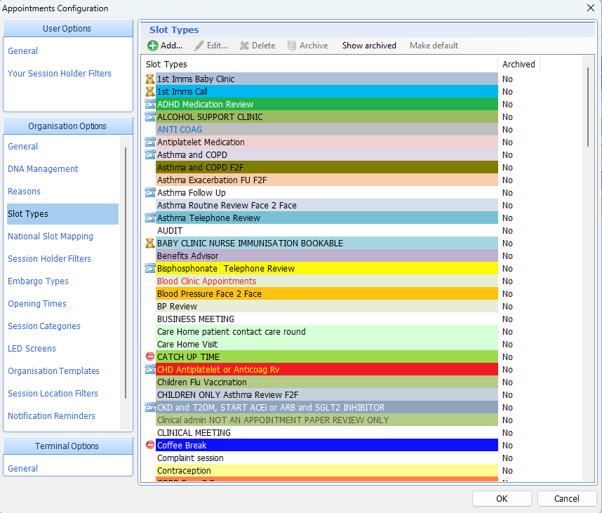Open Session Holder Filters under Organisation Options
Image resolution: width=602 pixels, height=513 pixels.
point(49,259)
